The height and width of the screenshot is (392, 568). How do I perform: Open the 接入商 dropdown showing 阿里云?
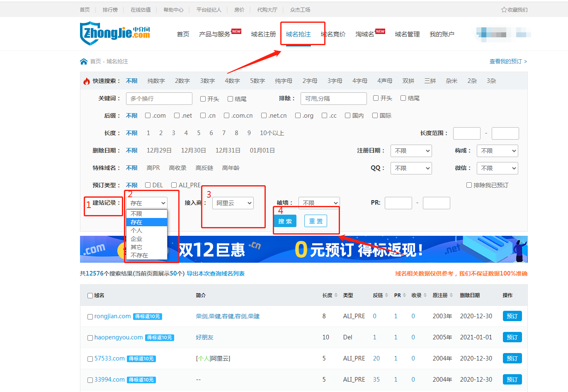[x=233, y=203]
